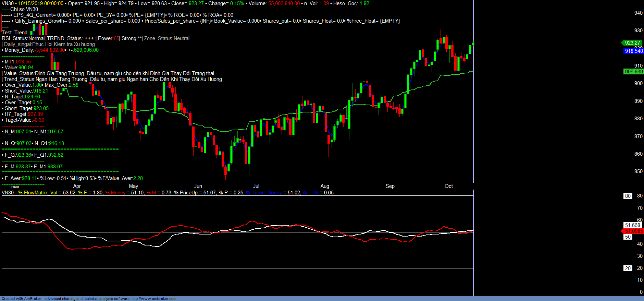Click the red % Money legend label
The height and width of the screenshot is (301, 644).
click(115, 193)
